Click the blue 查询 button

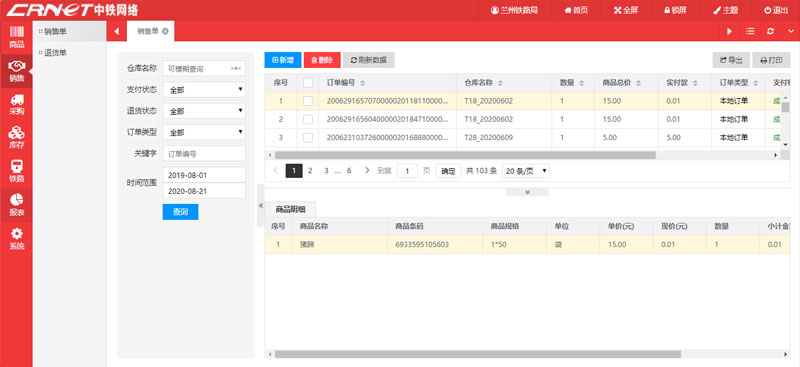pyautogui.click(x=180, y=212)
